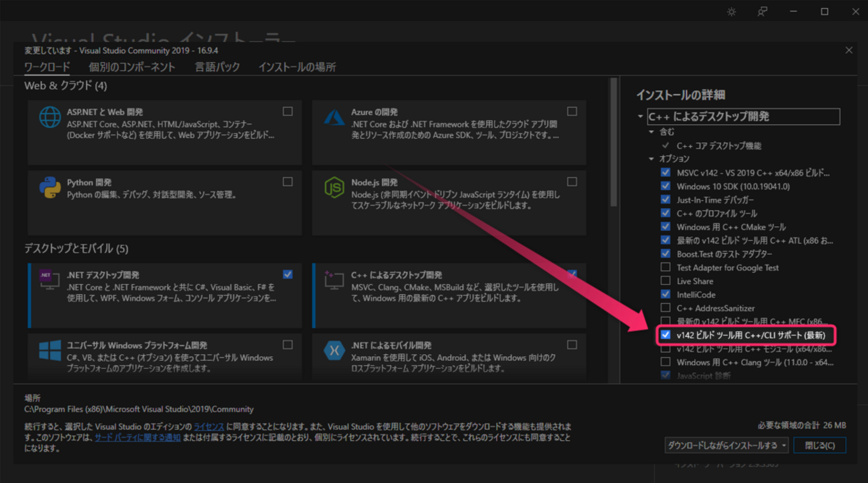868x483 pixels.
Task: Switch to the ワークロード tab
Action: 47,67
